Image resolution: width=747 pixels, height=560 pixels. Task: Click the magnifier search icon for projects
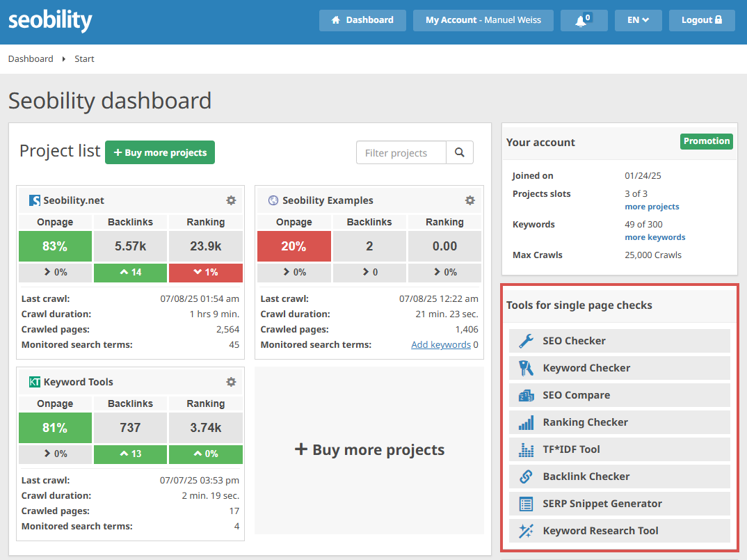[460, 152]
